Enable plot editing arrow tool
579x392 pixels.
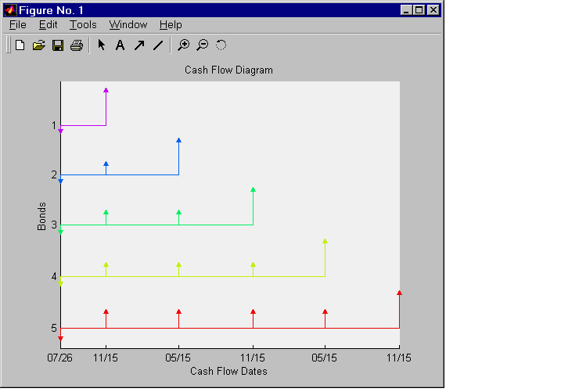click(x=102, y=45)
